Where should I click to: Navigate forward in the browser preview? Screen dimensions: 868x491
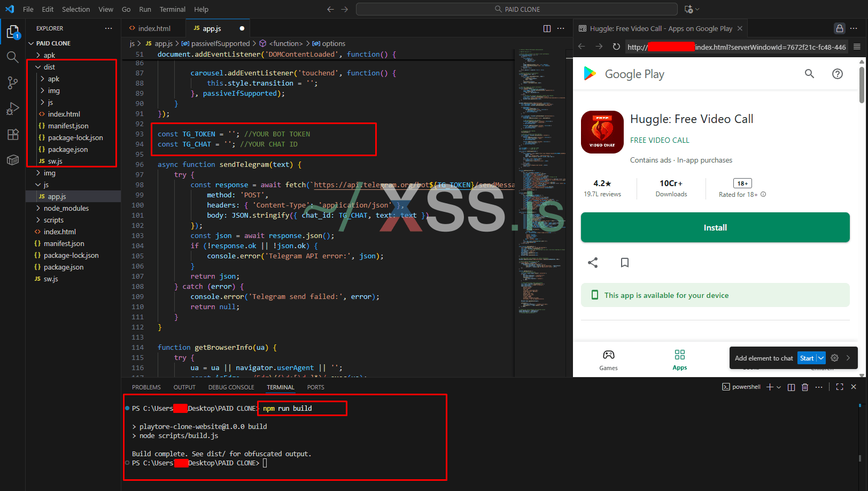(x=599, y=47)
